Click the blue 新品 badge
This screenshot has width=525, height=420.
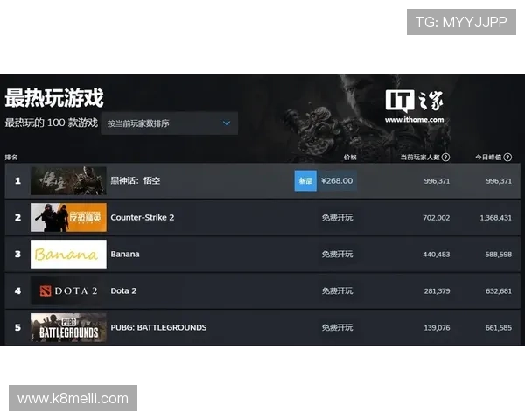[305, 180]
